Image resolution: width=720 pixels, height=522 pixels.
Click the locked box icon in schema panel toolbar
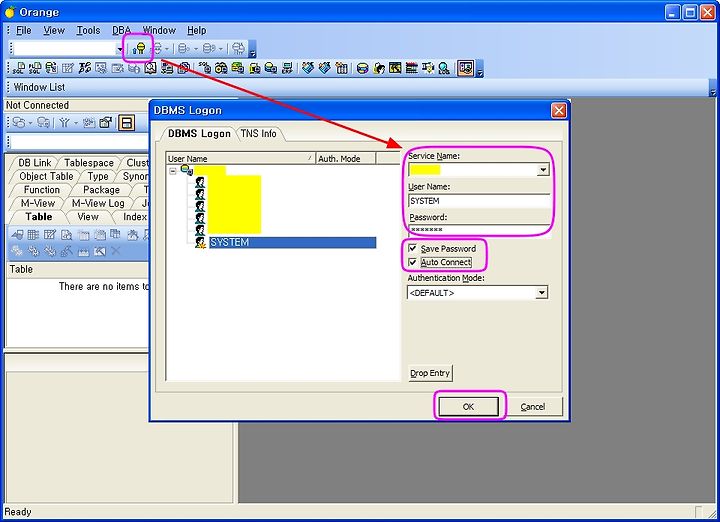pos(105,123)
